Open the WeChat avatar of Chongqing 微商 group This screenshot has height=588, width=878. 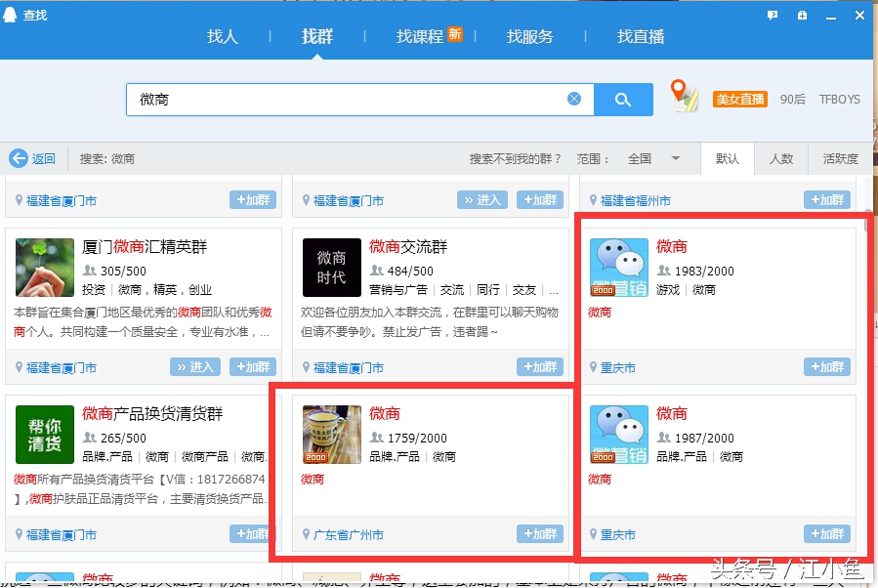(x=618, y=267)
